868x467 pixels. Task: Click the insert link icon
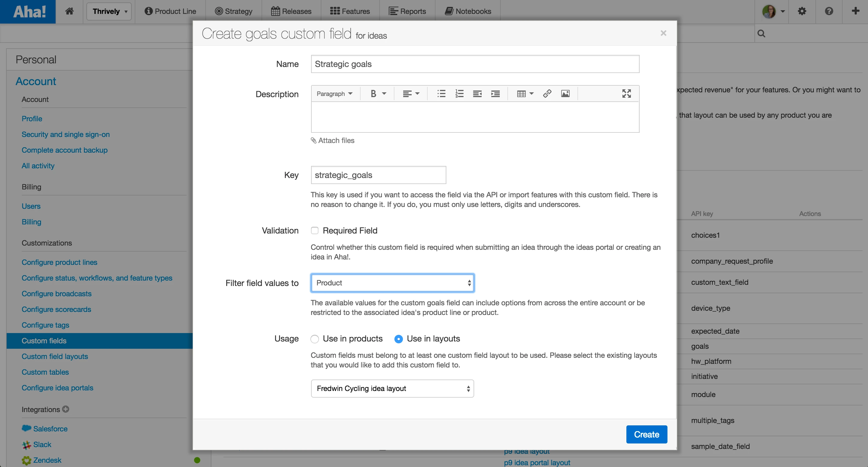(x=547, y=94)
